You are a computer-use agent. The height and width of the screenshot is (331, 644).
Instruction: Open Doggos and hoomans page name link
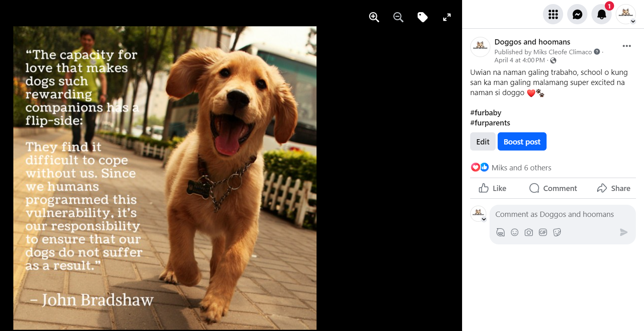(532, 42)
